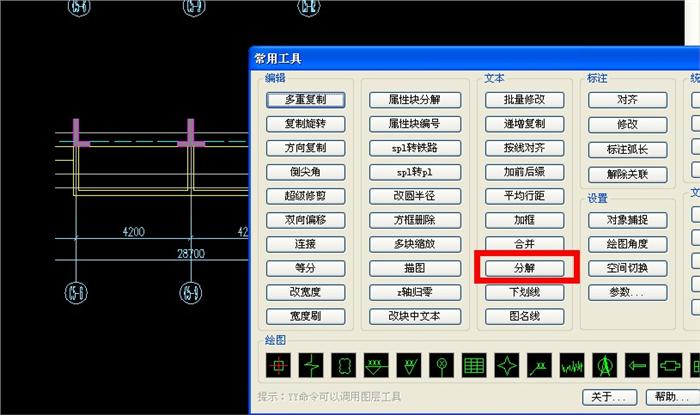
Task: Choose the jagged waveform line icon
Action: coord(572,365)
